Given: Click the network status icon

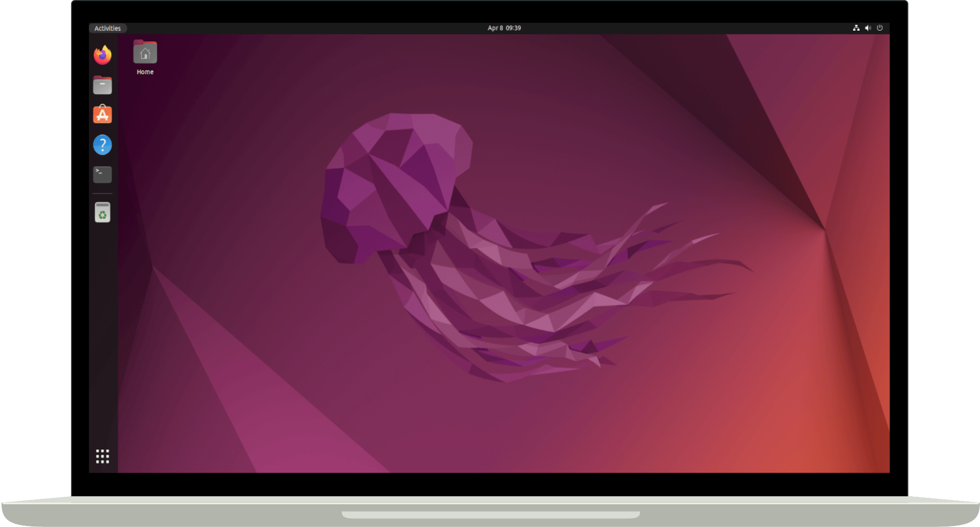Looking at the screenshot, I should (x=856, y=28).
